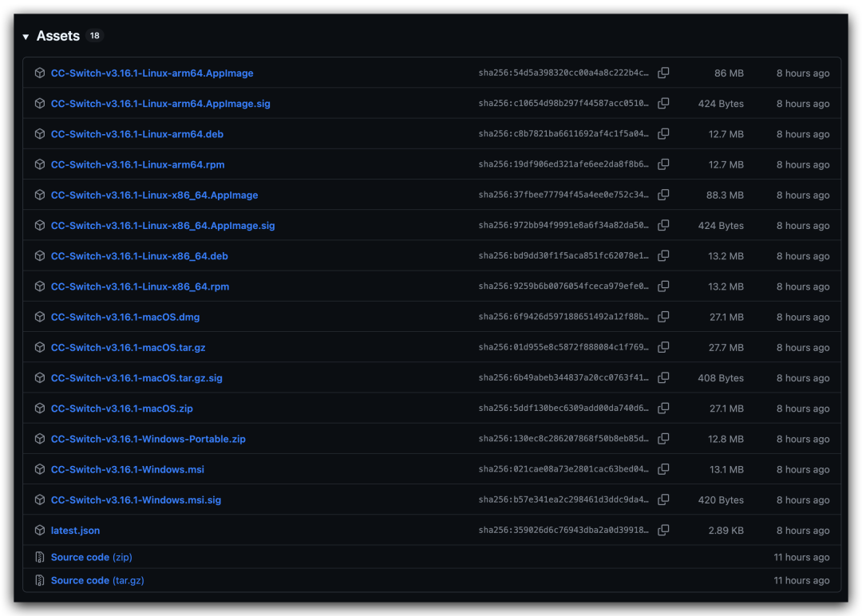Click archive icon beside Source code (tar.gz)
Viewport: 862px width, 616px height.
[x=40, y=580]
